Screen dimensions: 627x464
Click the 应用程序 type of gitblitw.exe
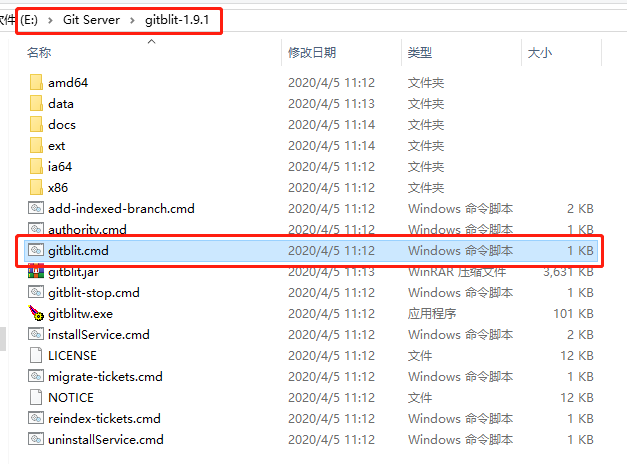click(x=432, y=314)
